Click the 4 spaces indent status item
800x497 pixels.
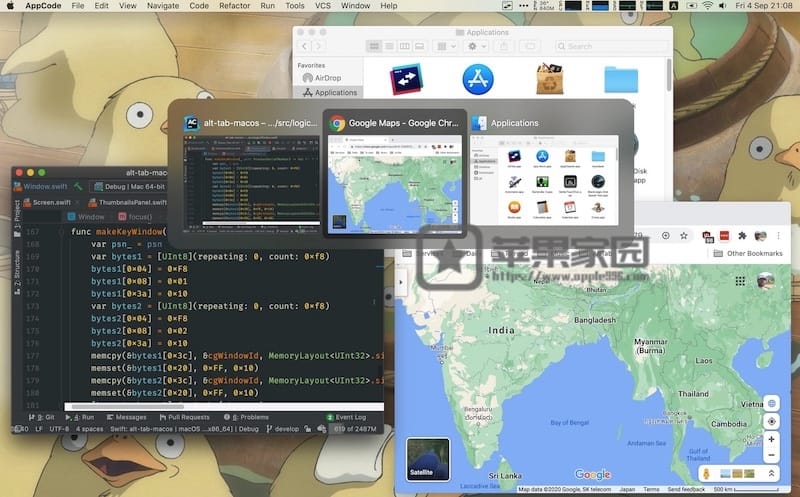[x=89, y=429]
